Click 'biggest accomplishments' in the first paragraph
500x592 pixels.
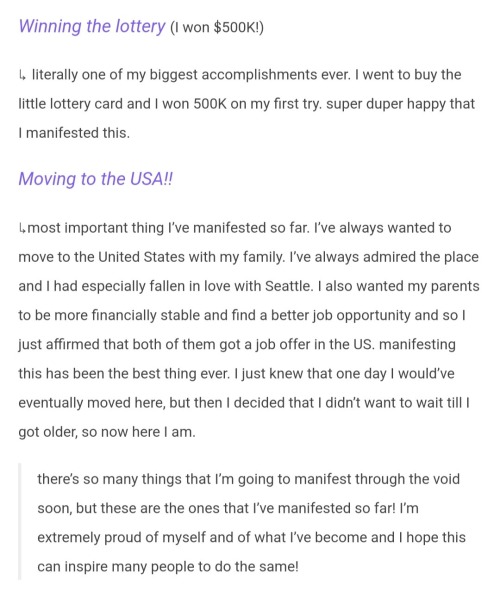[234, 75]
